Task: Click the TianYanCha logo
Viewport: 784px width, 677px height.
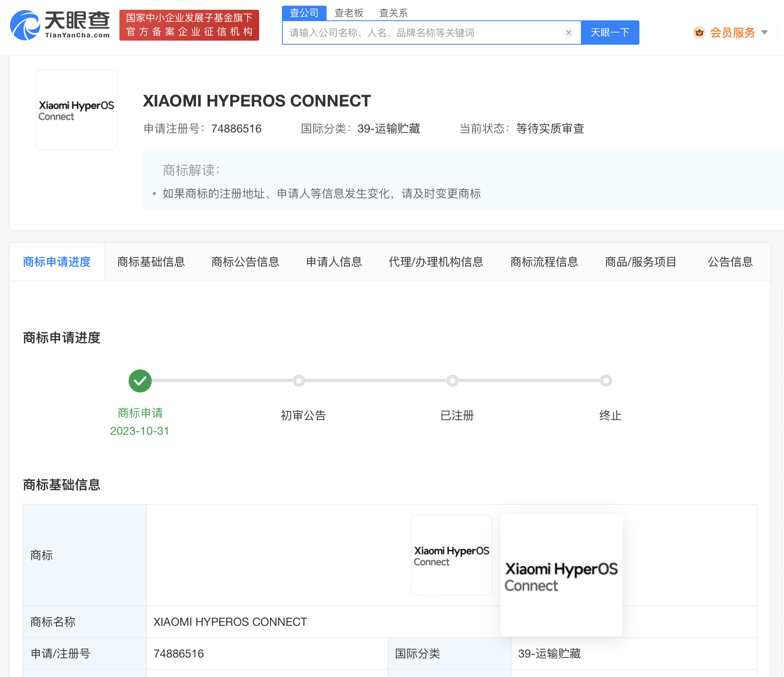Action: [60, 25]
